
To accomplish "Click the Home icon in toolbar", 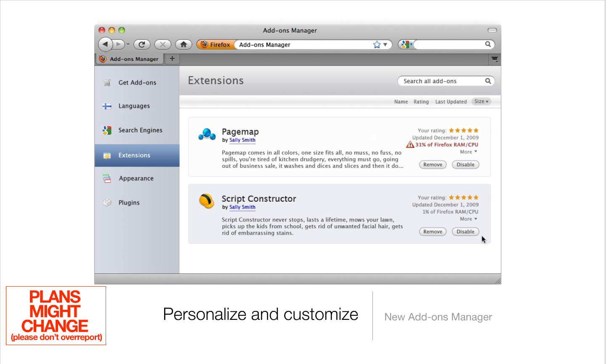I will coord(183,45).
